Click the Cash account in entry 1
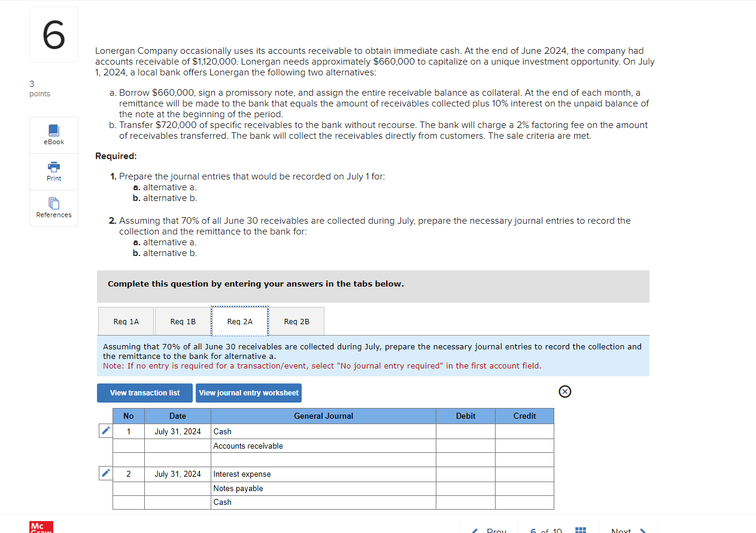This screenshot has width=756, height=533. (x=323, y=431)
